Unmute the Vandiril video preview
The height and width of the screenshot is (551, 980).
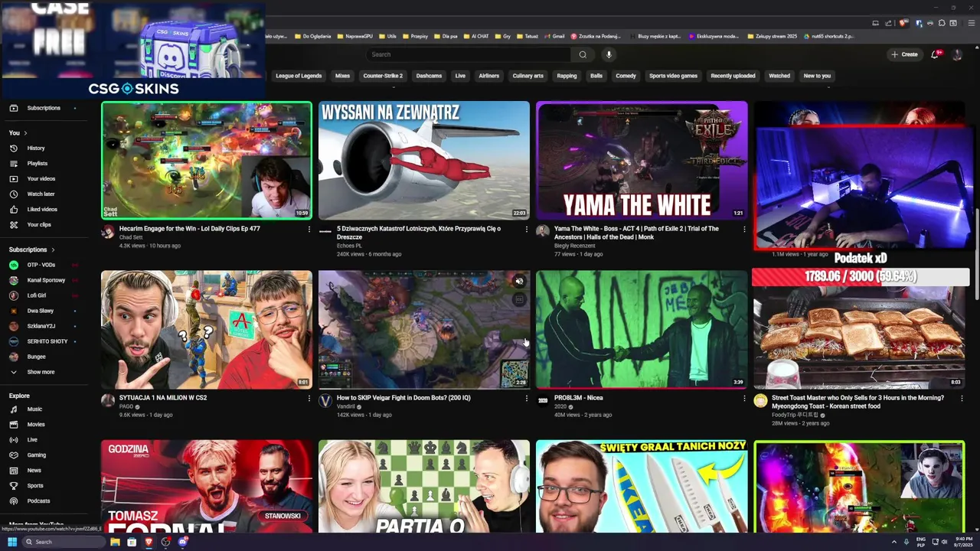tap(519, 282)
